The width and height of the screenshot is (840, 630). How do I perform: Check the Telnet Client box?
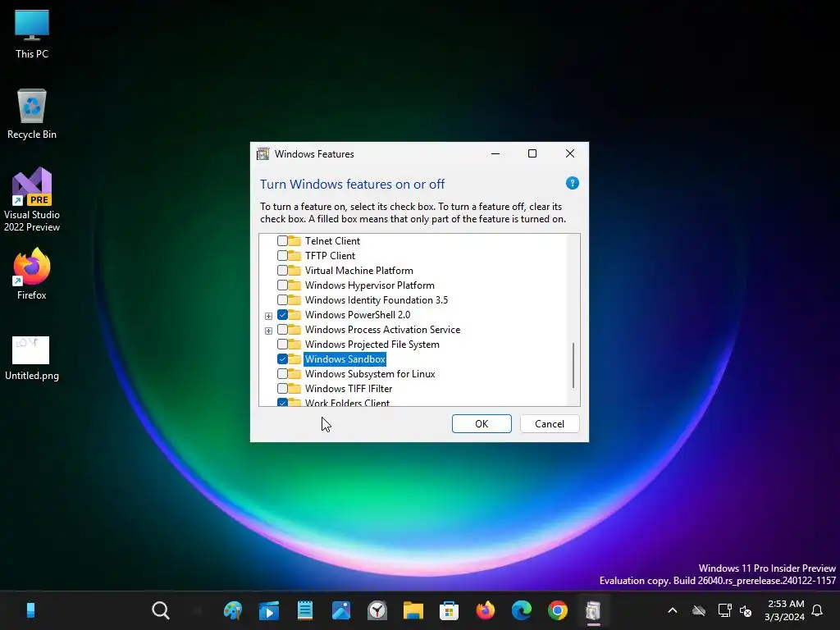click(282, 241)
